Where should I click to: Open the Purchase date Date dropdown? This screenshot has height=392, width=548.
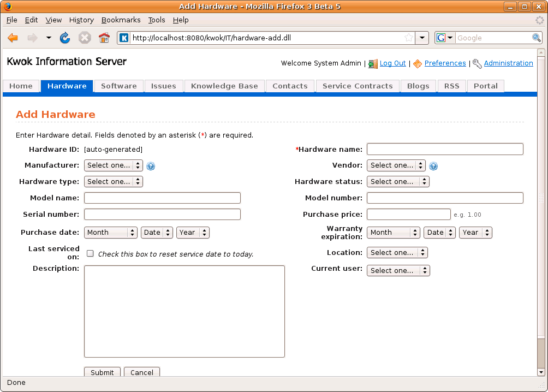157,233
